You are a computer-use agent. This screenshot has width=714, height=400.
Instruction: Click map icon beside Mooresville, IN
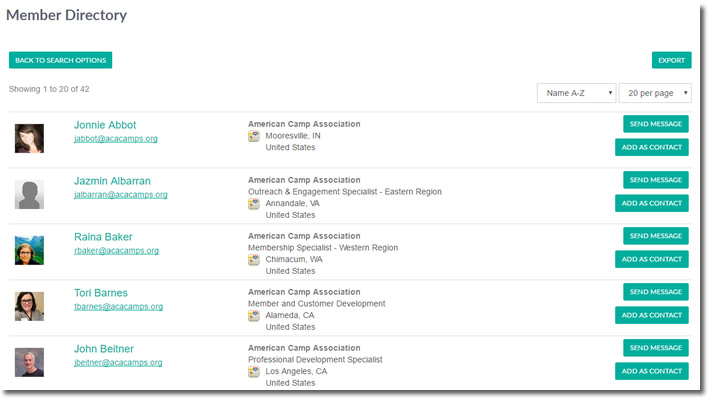click(x=254, y=136)
